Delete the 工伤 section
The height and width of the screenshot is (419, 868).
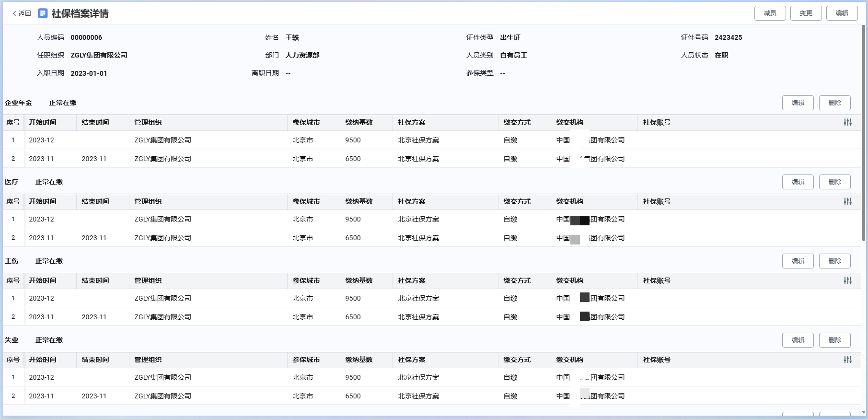tap(834, 261)
